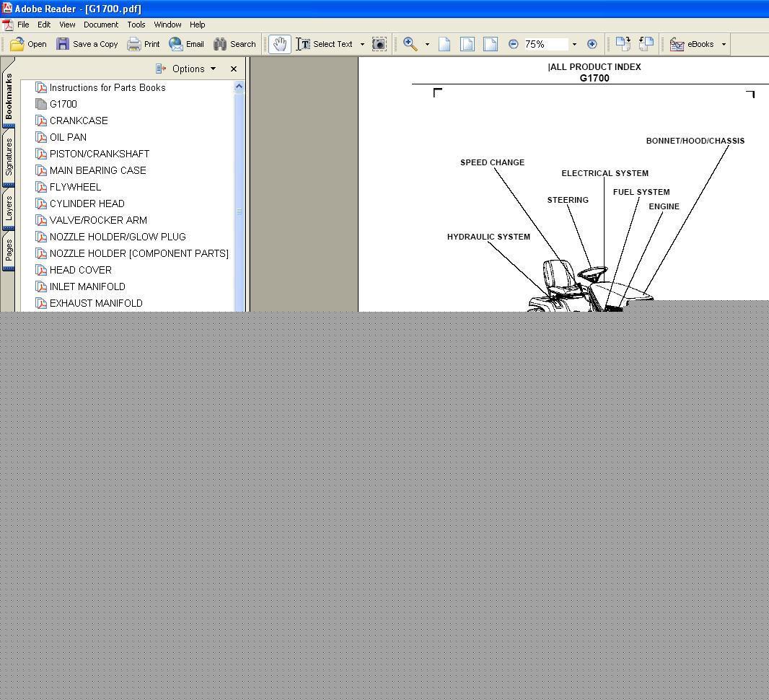Click the bookmarks scrollbar thumb
The width and height of the screenshot is (769, 700).
[240, 201]
